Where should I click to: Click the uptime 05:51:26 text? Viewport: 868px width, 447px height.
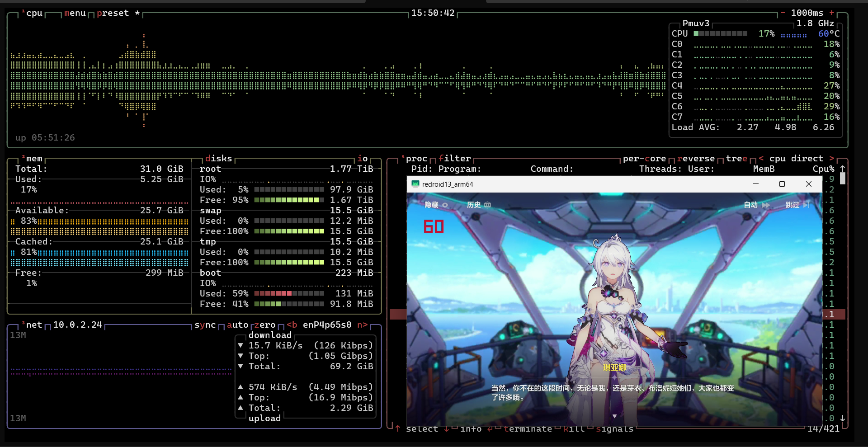[x=45, y=137]
